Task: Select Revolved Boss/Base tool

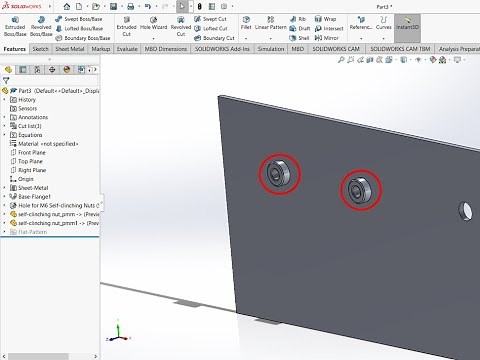Action: point(41,27)
